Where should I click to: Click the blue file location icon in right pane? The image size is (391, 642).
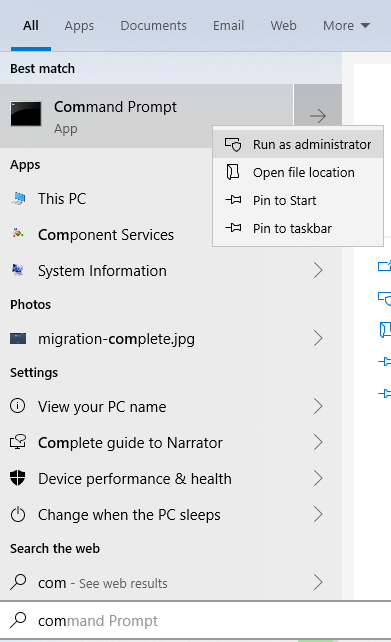click(385, 330)
